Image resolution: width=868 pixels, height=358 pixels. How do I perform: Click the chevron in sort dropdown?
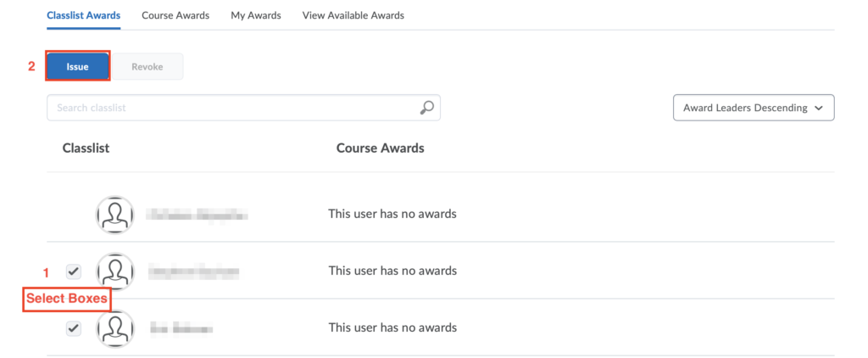819,109
